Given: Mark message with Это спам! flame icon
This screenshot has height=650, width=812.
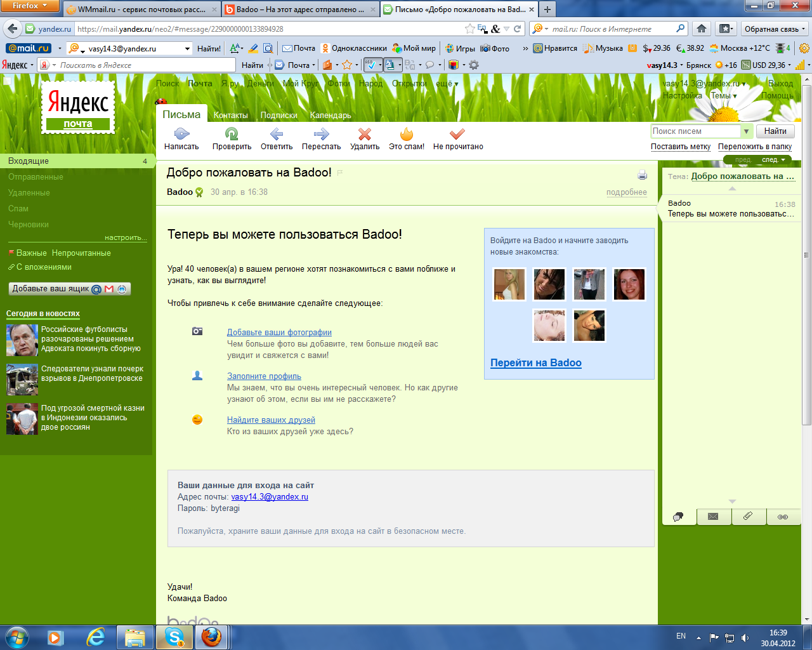Looking at the screenshot, I should [407, 134].
